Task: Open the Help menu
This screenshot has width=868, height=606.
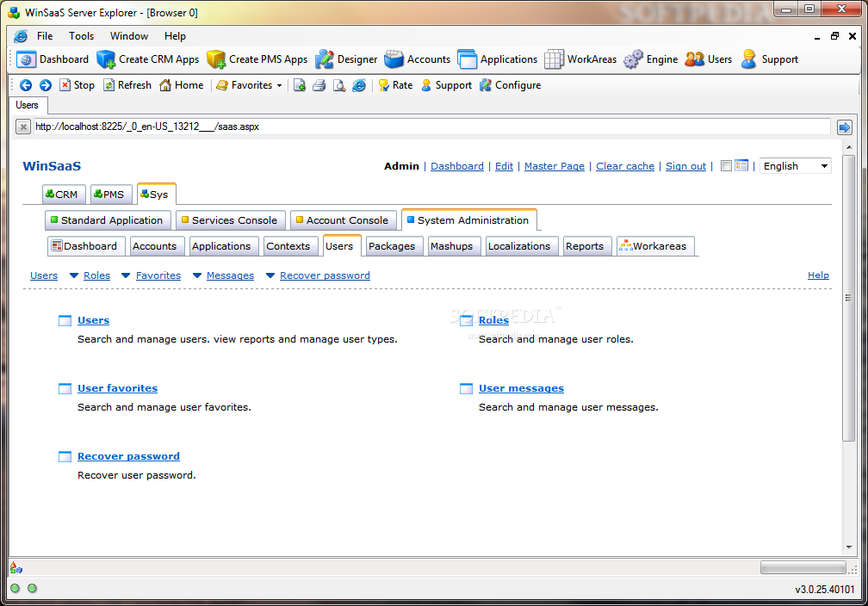Action: tap(175, 36)
